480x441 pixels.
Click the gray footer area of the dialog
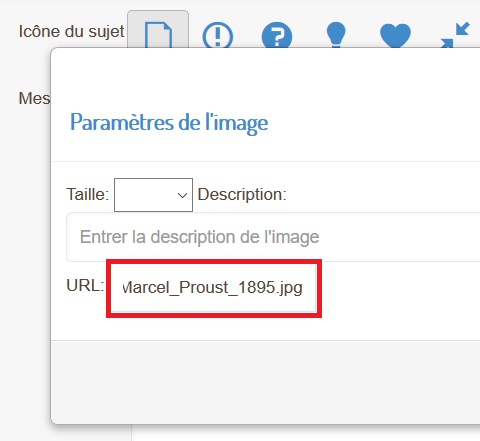(x=265, y=382)
